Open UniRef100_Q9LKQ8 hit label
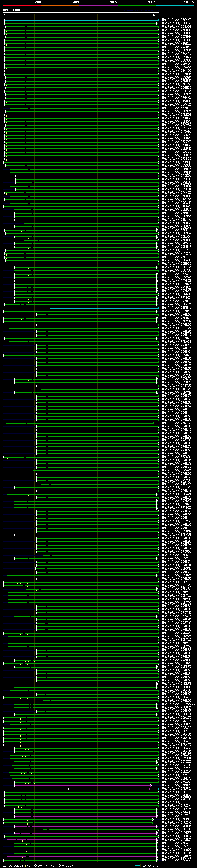The height and width of the screenshot is (868, 197). pyautogui.click(x=177, y=115)
